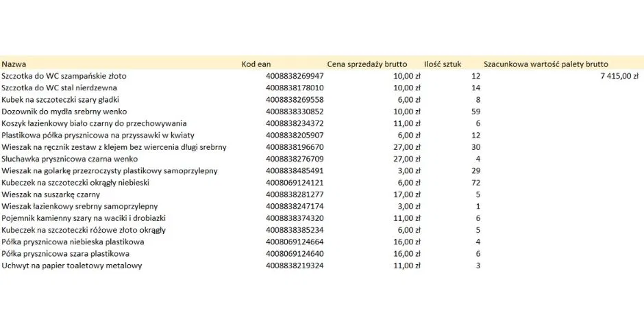Click EAN code 4008838374320
Viewport: 644px width, 334px height.
[x=295, y=218]
